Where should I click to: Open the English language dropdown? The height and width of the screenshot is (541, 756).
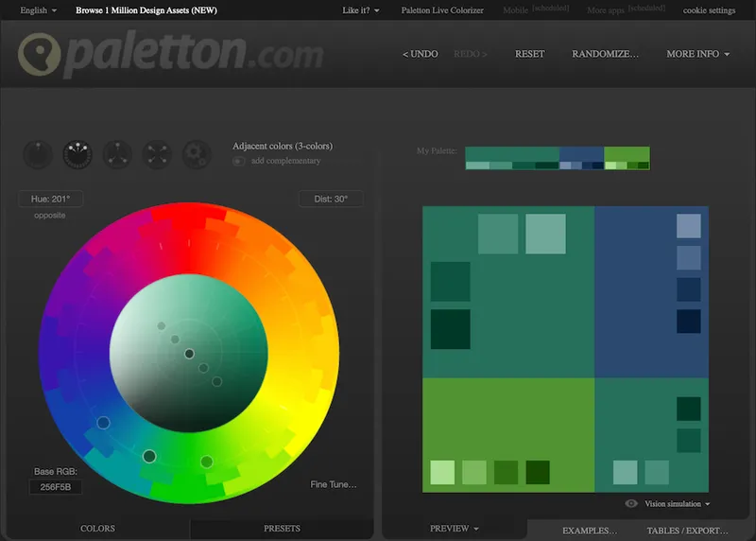39,10
